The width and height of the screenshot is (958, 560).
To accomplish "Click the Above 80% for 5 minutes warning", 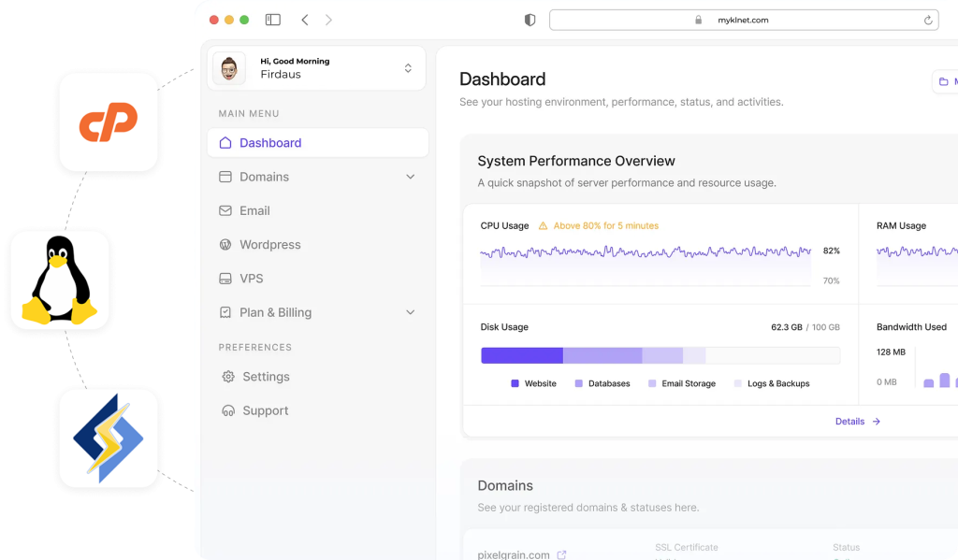I will pos(606,226).
